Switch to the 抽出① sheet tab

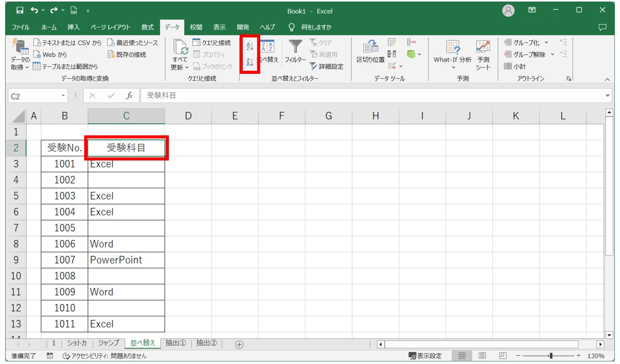click(x=176, y=343)
